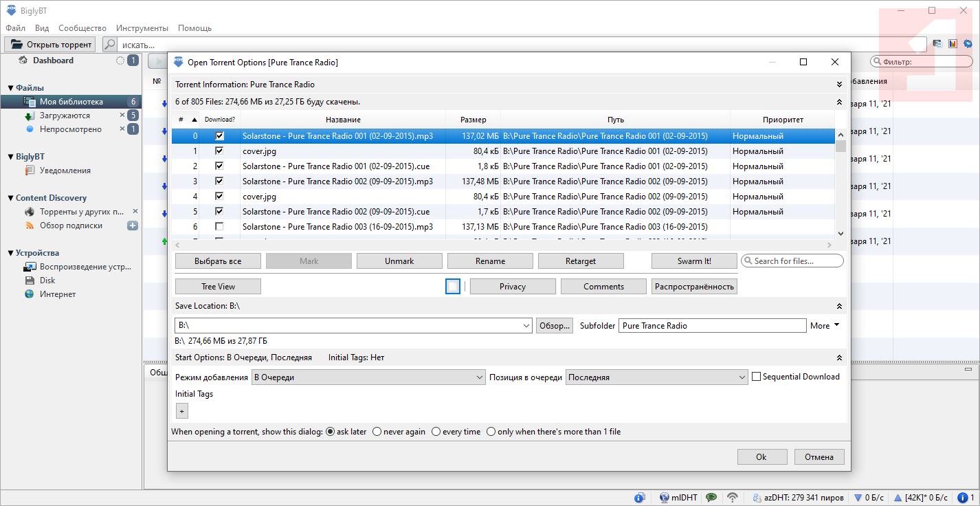Uncheck download for Pure Trance Radio 001 cue

point(220,166)
